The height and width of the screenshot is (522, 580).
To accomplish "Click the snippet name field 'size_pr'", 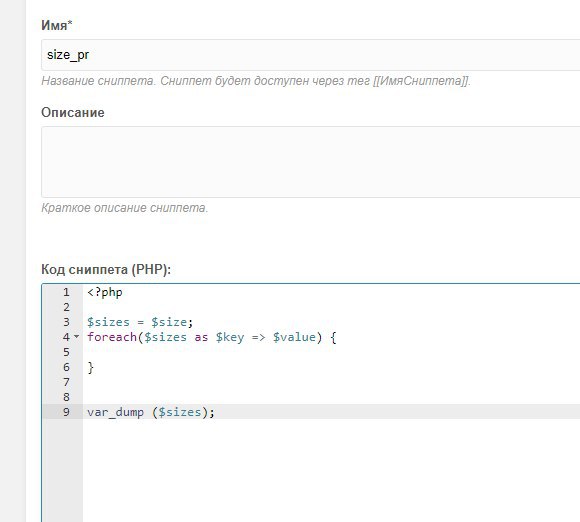I will point(310,55).
